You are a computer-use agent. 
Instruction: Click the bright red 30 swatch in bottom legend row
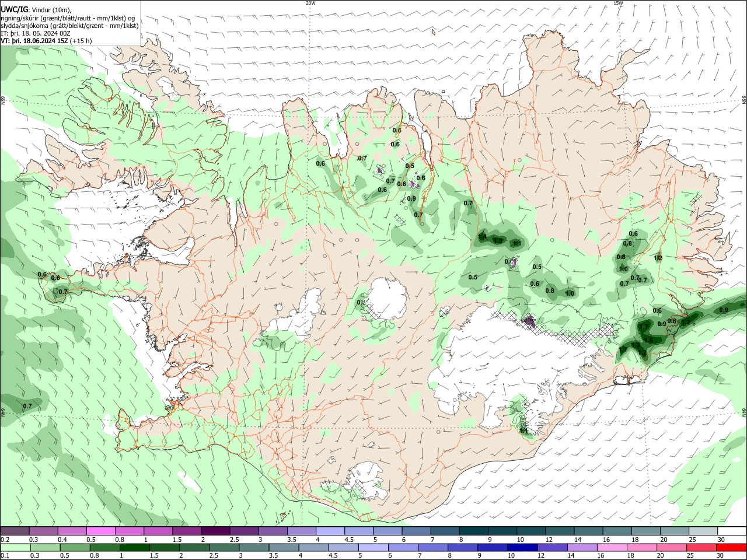pos(731,547)
